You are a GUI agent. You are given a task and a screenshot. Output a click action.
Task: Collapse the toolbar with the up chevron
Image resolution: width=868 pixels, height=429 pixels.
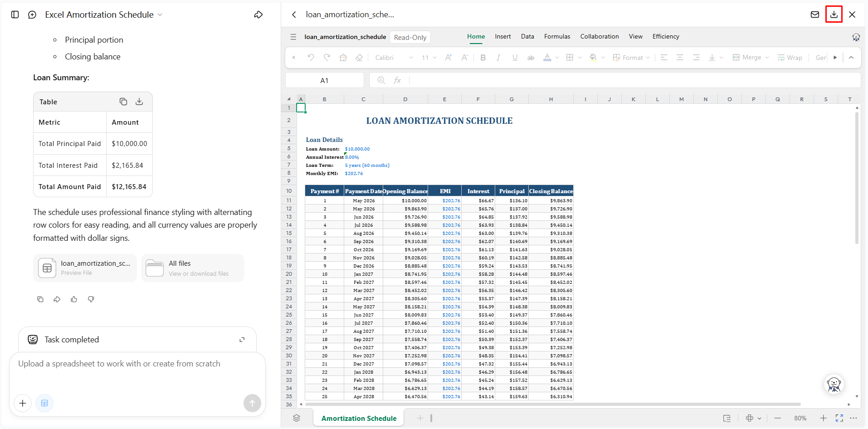(x=851, y=57)
